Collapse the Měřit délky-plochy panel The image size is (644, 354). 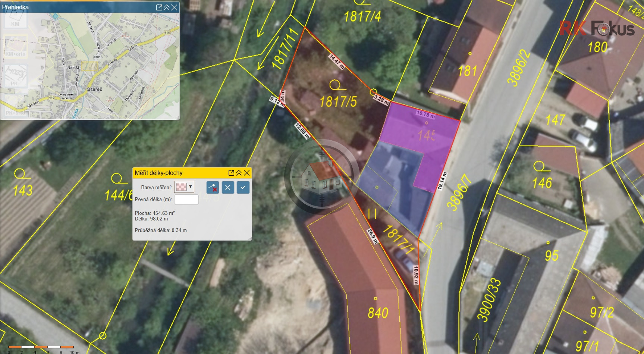click(239, 173)
